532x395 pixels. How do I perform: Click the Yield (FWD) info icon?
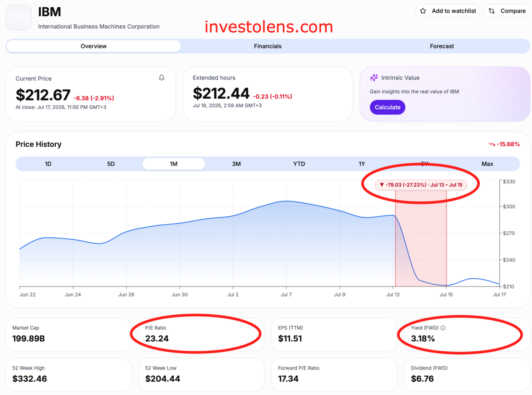click(x=443, y=328)
